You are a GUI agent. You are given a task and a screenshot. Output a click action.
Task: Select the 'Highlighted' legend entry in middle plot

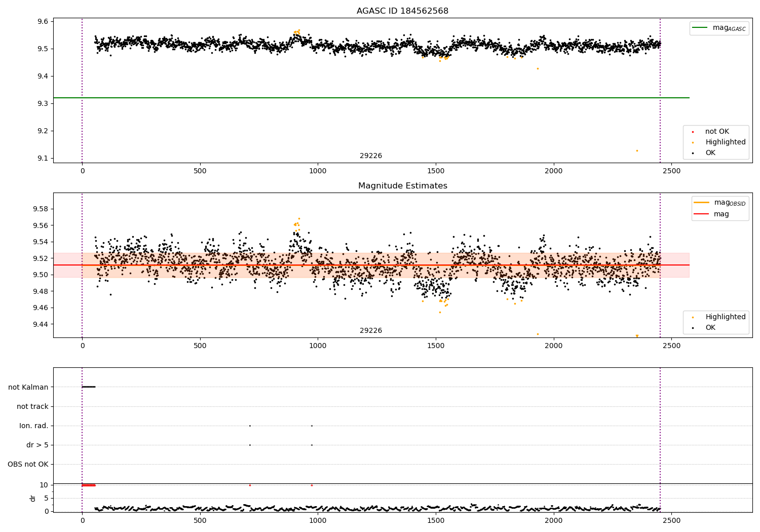click(718, 317)
